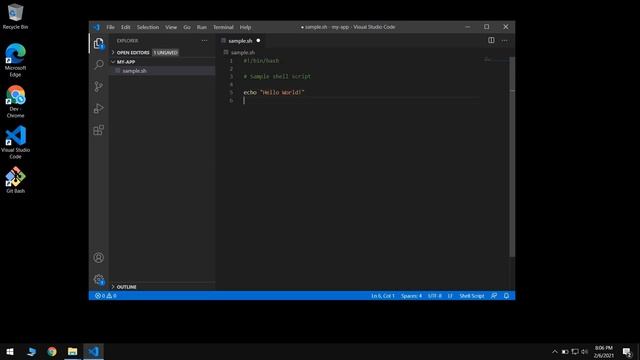Open the Manage gear icon
Image resolution: width=640 pixels, height=360 pixels.
99,280
